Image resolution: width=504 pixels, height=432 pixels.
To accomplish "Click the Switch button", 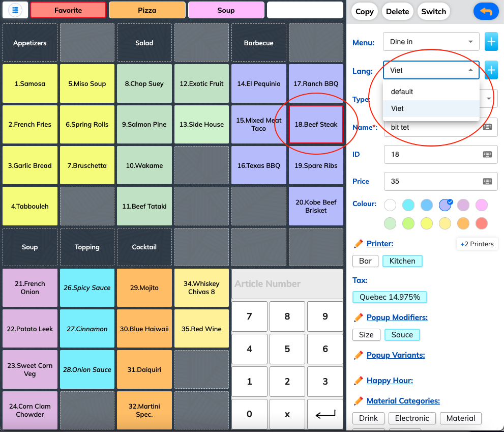I will point(434,12).
